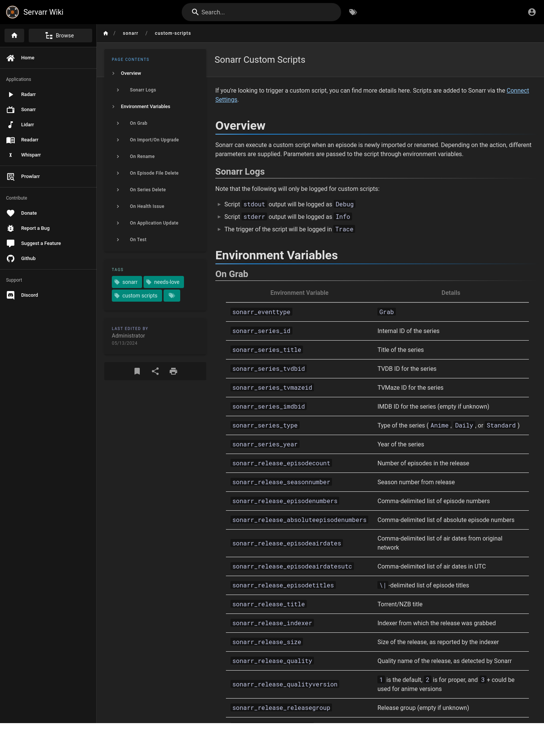The height and width of the screenshot is (756, 544).
Task: Click the sonarr_release_releasegroup variable
Action: coord(281,708)
